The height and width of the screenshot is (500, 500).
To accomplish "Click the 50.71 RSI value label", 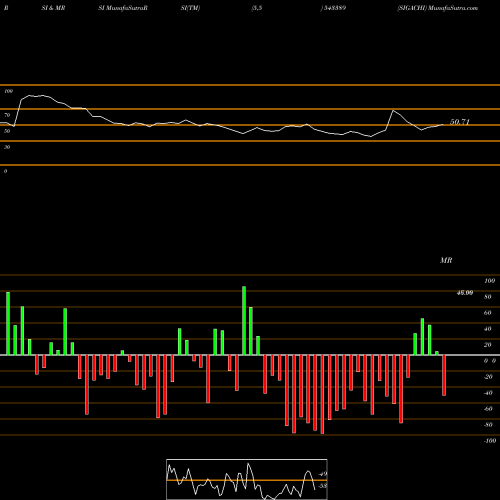I will pos(460,122).
